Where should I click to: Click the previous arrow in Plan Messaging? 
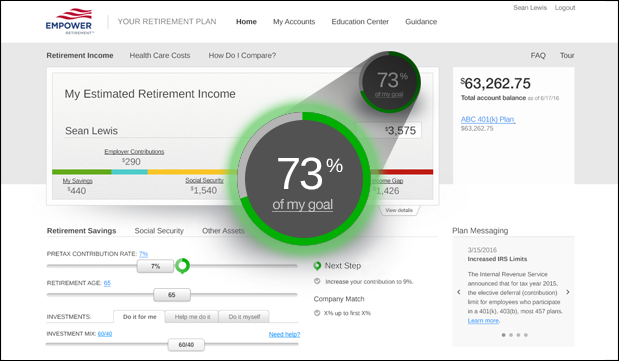click(x=459, y=292)
